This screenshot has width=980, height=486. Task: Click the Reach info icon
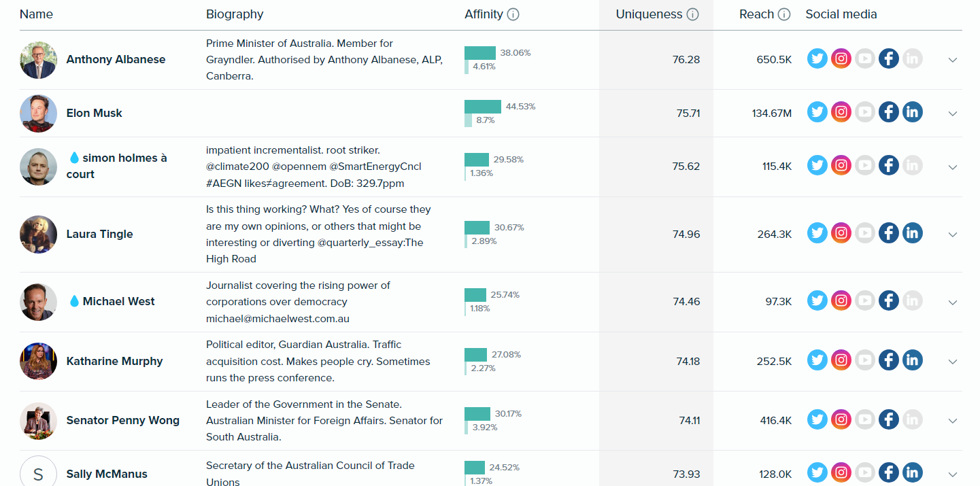[784, 14]
